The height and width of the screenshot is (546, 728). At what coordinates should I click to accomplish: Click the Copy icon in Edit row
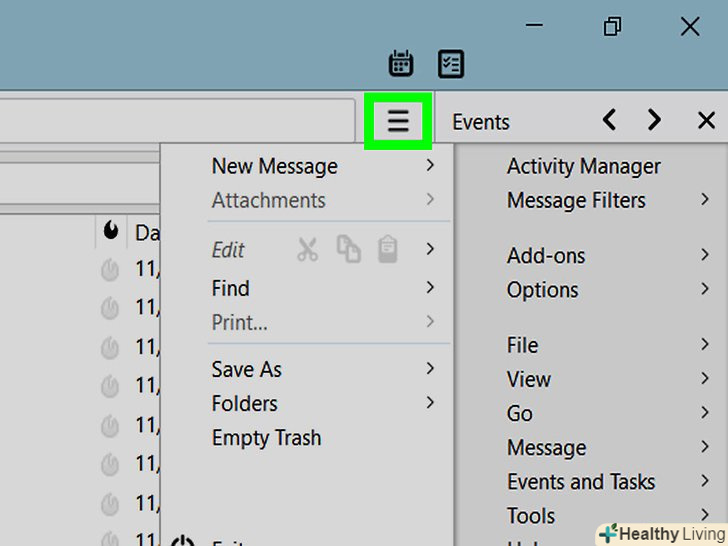(349, 249)
